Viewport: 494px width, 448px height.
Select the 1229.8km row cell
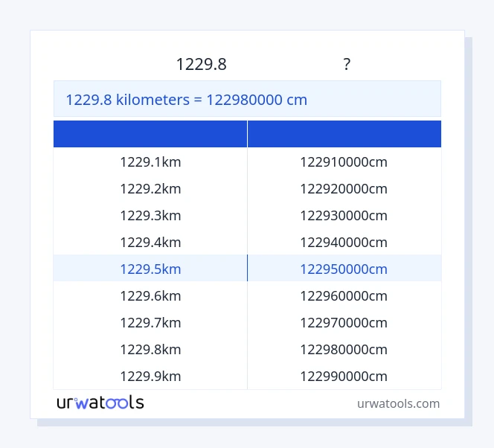click(x=150, y=350)
